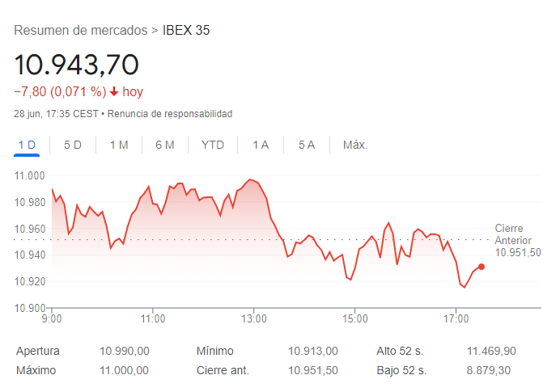Viewport: 560px width, 392px height.
Task: Click the red endpoint dot on chart
Action: pyautogui.click(x=482, y=266)
